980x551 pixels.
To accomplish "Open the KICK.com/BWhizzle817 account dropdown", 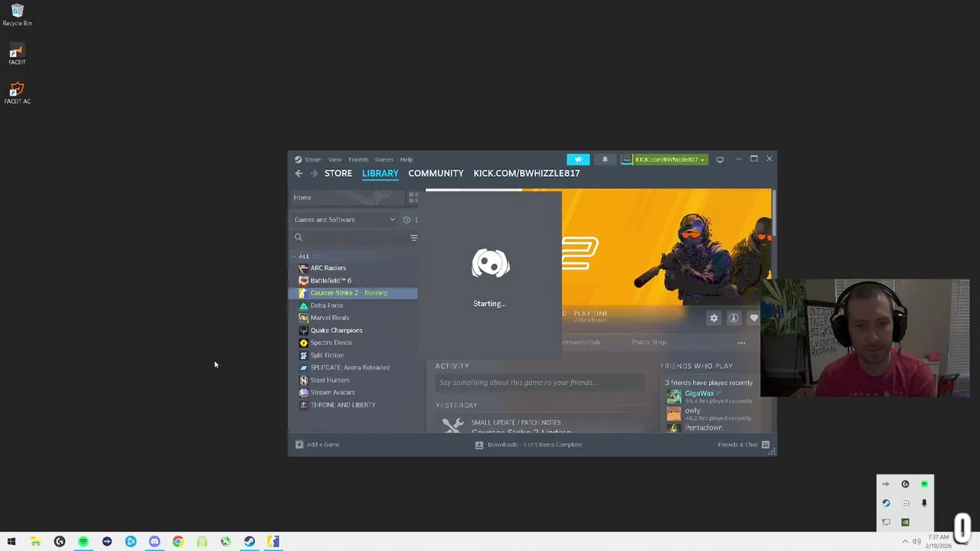I will point(664,159).
